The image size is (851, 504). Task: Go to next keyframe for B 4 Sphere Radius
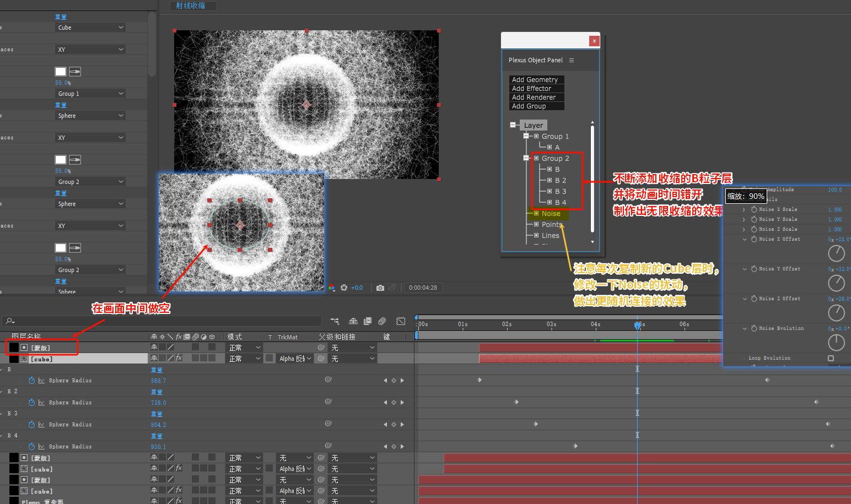(x=402, y=447)
